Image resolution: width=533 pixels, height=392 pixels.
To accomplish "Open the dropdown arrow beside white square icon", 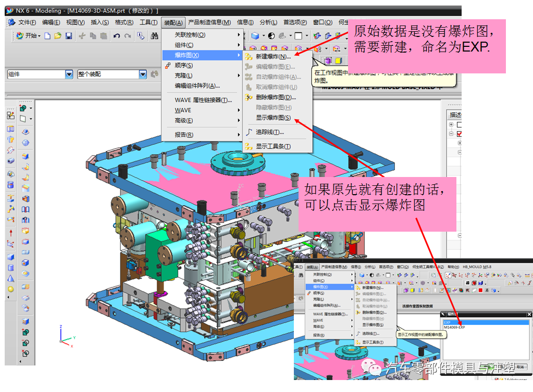I will coord(306,36).
